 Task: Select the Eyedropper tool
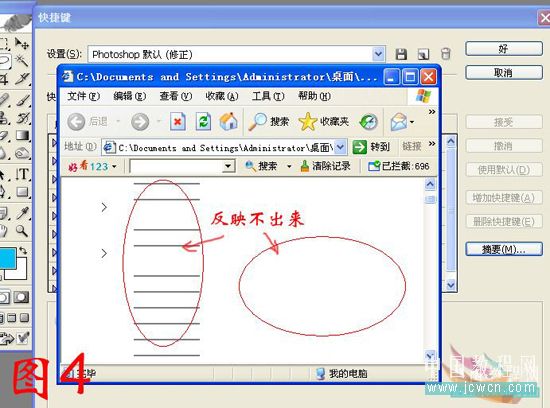[22, 213]
